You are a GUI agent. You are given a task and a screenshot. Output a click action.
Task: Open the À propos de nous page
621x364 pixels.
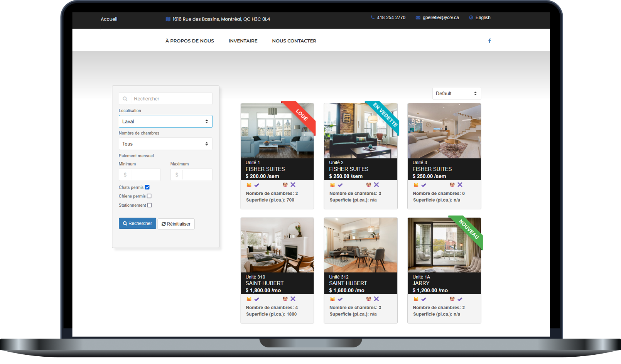click(x=189, y=41)
